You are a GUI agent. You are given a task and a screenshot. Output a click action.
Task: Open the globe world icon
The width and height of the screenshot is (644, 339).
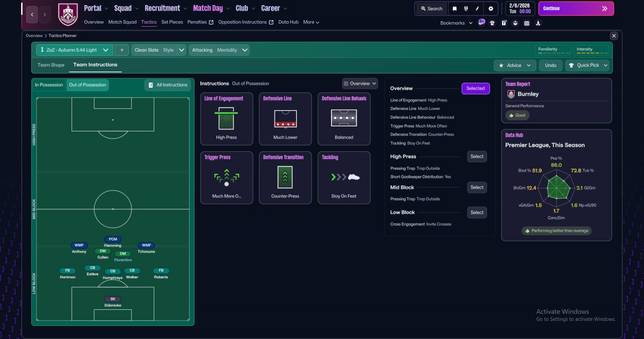click(x=466, y=9)
